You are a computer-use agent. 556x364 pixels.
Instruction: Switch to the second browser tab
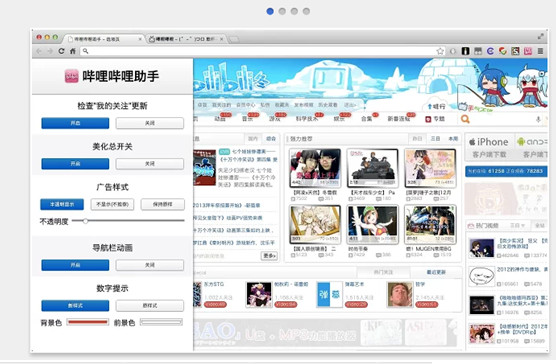186,39
